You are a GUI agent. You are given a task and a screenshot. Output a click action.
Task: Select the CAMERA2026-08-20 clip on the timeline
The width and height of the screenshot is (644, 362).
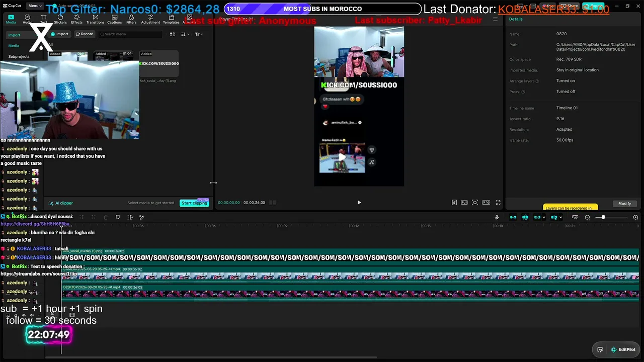point(350,274)
